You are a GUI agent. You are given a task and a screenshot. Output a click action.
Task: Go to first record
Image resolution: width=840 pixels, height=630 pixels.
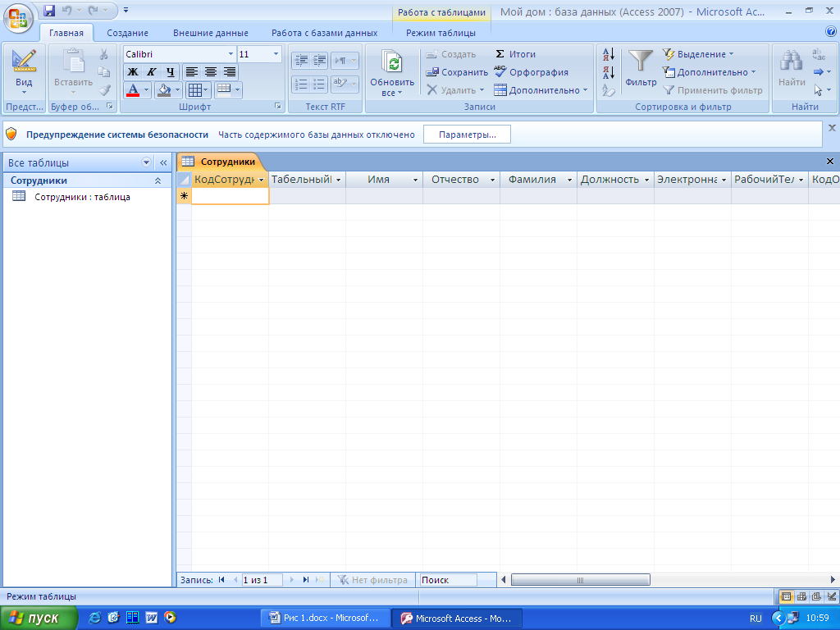pos(221,580)
